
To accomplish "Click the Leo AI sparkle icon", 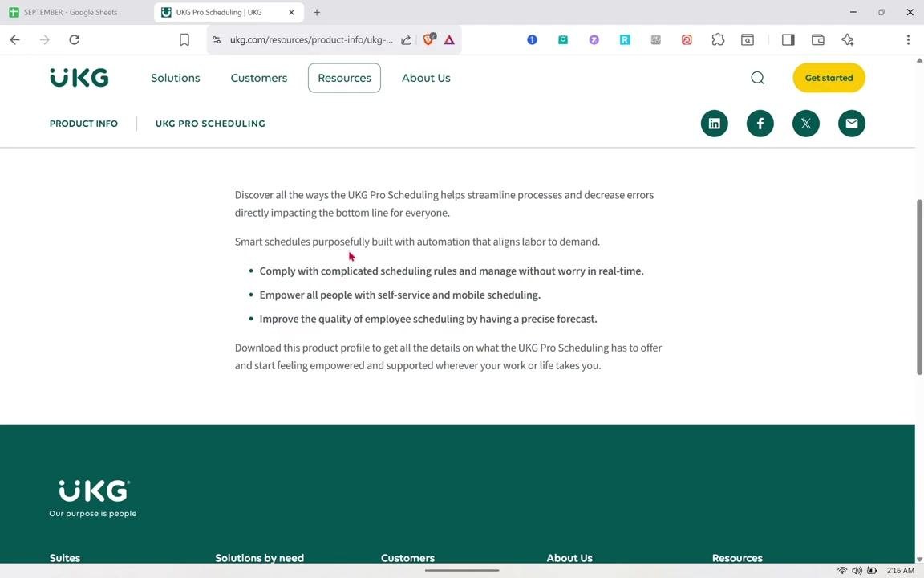I will point(847,39).
